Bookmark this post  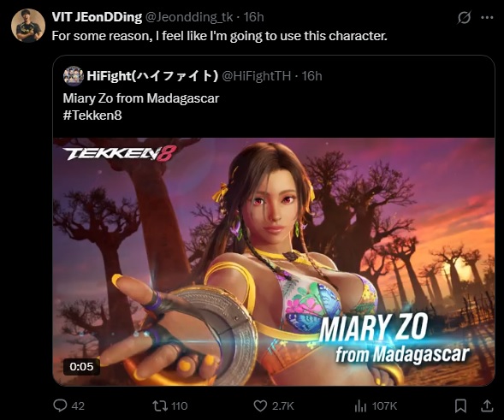460,405
